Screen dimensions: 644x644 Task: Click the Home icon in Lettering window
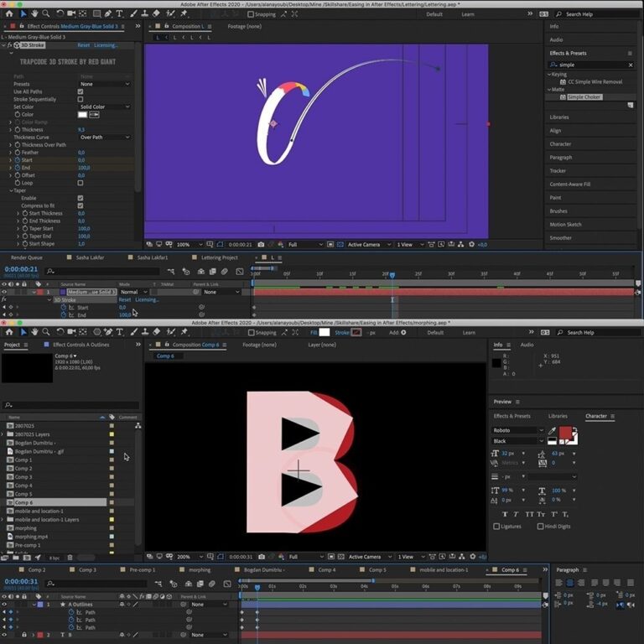tap(9, 13)
